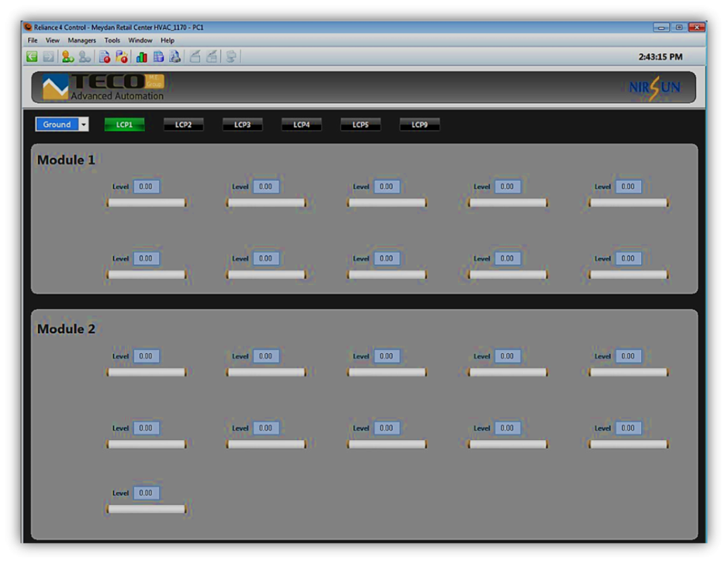This screenshot has width=728, height=564.
Task: Open the alarm history folder icon
Action: (121, 57)
